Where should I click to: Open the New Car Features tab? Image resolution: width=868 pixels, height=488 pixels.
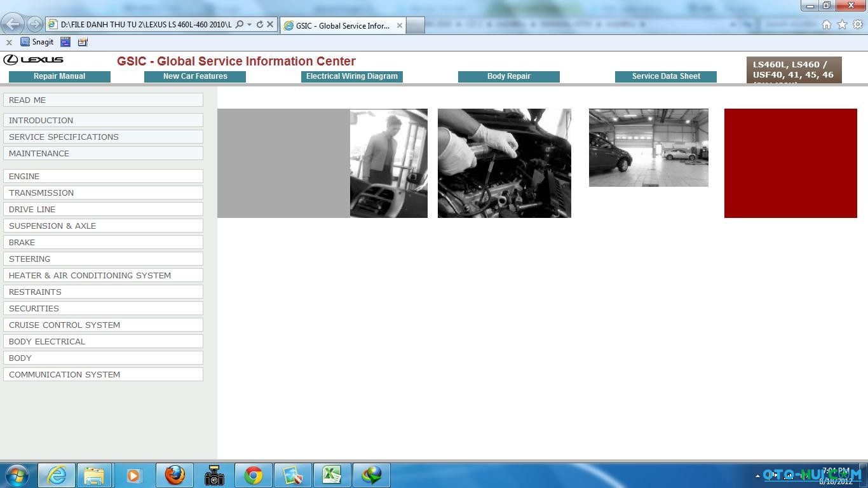(x=195, y=76)
